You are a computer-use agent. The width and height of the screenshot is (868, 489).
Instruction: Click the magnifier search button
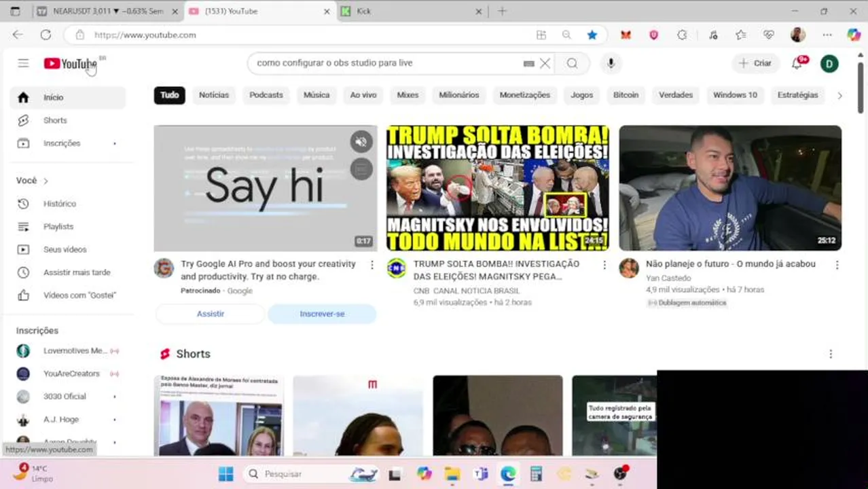click(x=572, y=63)
